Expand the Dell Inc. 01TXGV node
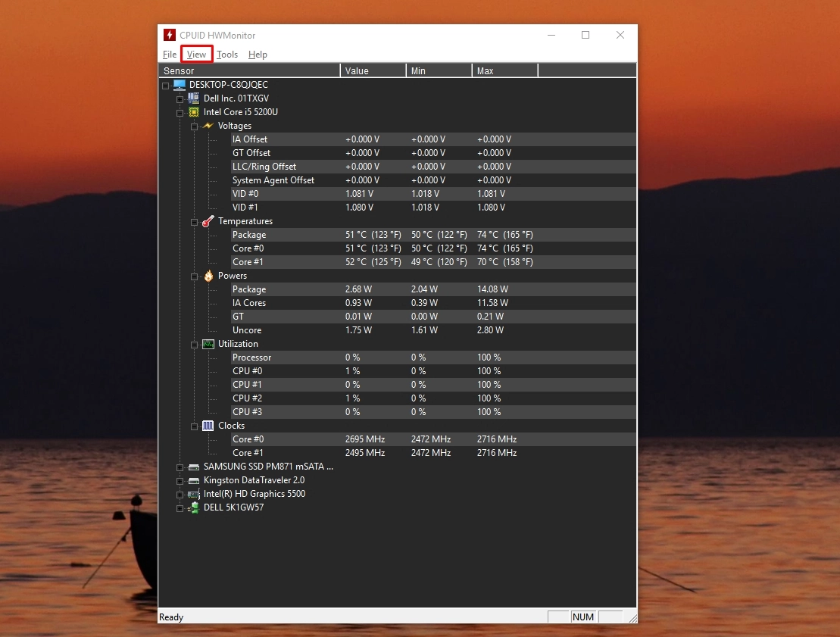The height and width of the screenshot is (637, 840). point(180,99)
